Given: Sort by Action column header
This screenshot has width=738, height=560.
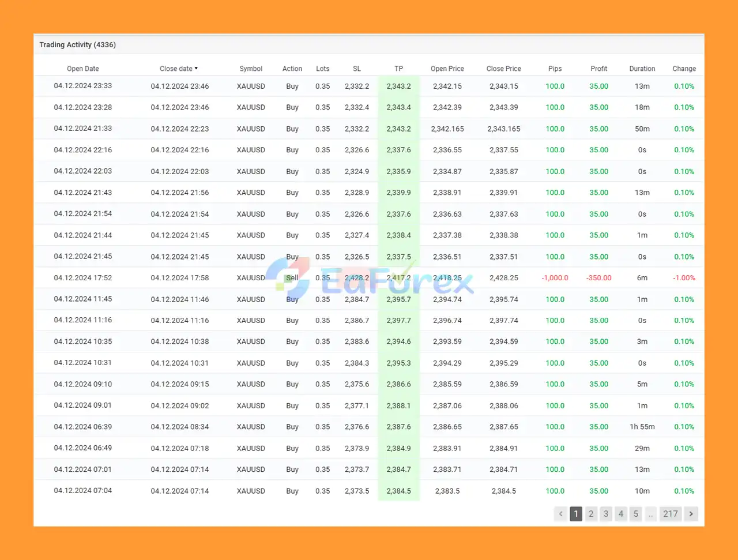Looking at the screenshot, I should click(x=292, y=69).
